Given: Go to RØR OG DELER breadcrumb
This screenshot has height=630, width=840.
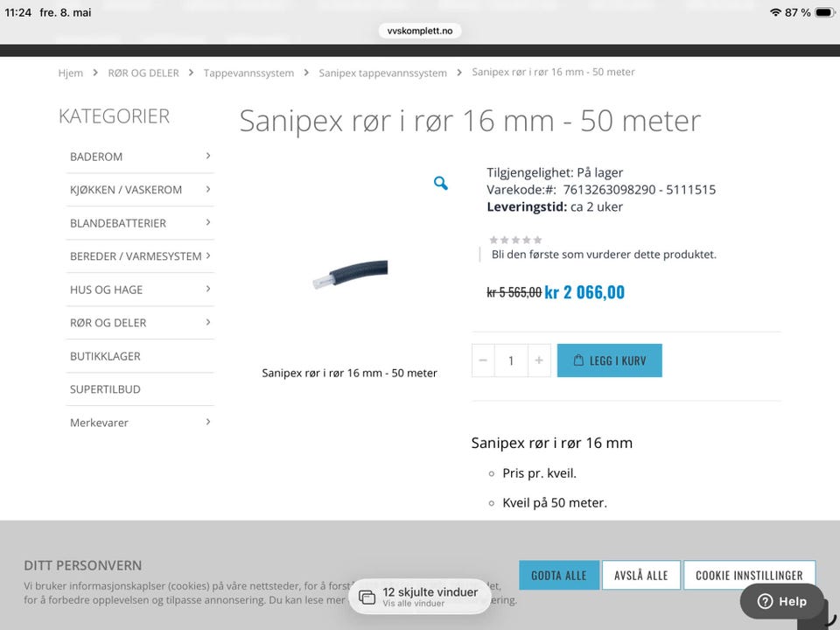Looking at the screenshot, I should click(x=143, y=73).
